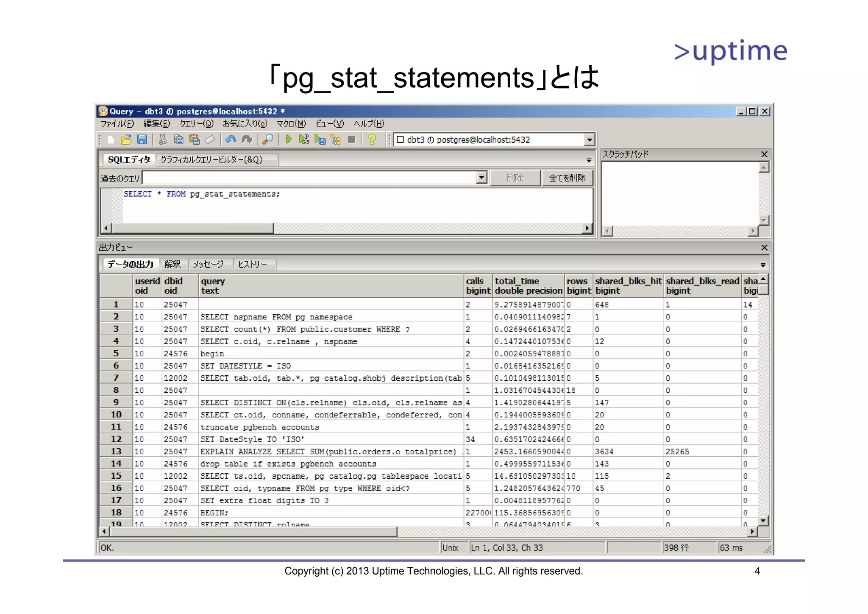Click the 25265 shared_blks_read cell
Screen dimensions: 868x614
[x=702, y=452]
